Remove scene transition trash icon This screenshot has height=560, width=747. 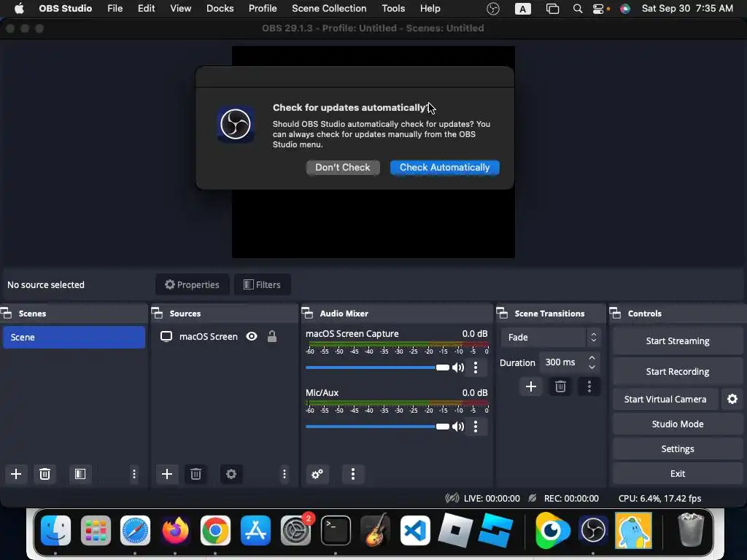(x=560, y=386)
